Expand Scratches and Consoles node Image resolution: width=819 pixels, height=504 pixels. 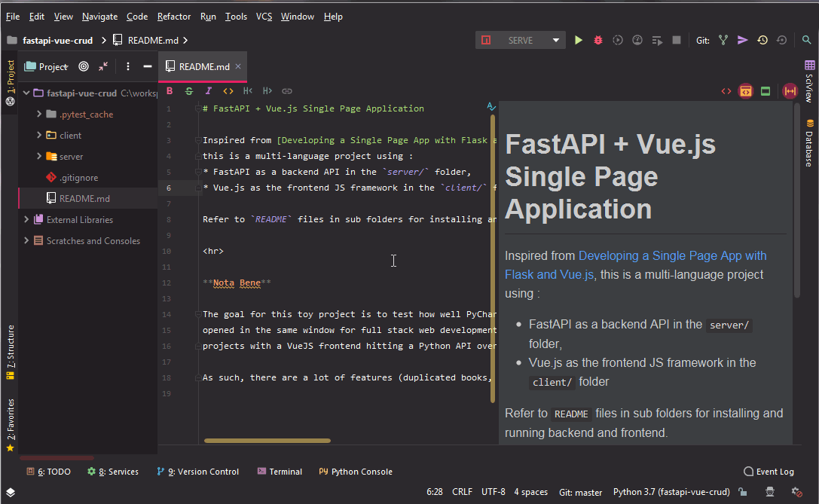pyautogui.click(x=26, y=240)
